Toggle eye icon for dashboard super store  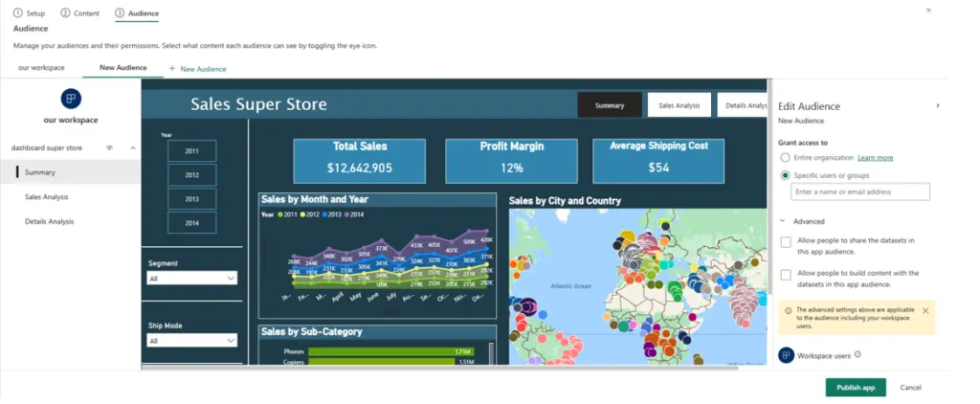click(109, 148)
